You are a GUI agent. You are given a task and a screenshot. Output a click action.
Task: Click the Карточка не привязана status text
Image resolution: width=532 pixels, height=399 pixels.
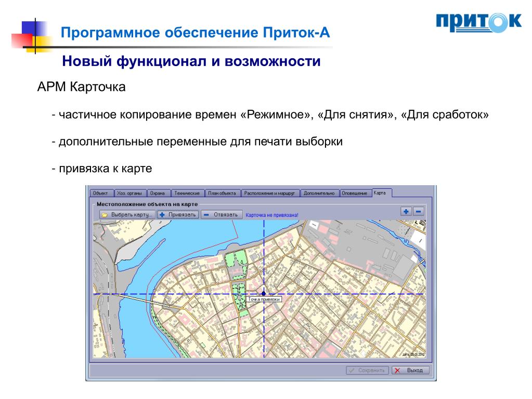point(272,215)
